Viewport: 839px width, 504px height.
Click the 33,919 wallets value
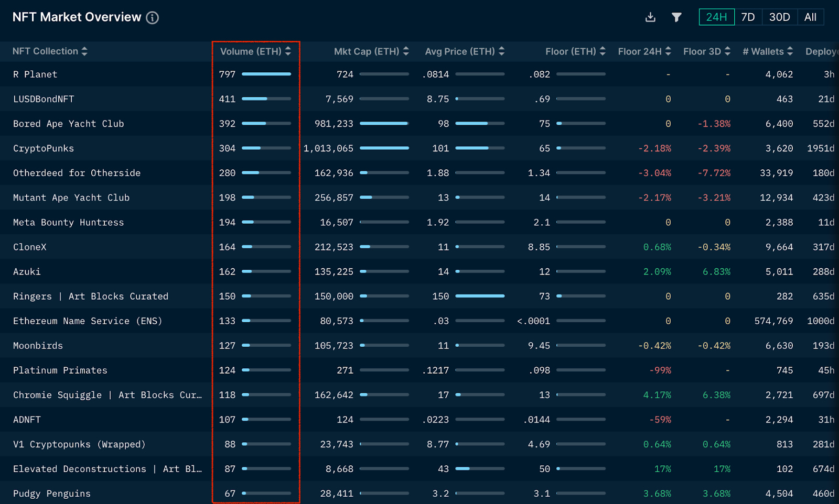[x=776, y=173]
